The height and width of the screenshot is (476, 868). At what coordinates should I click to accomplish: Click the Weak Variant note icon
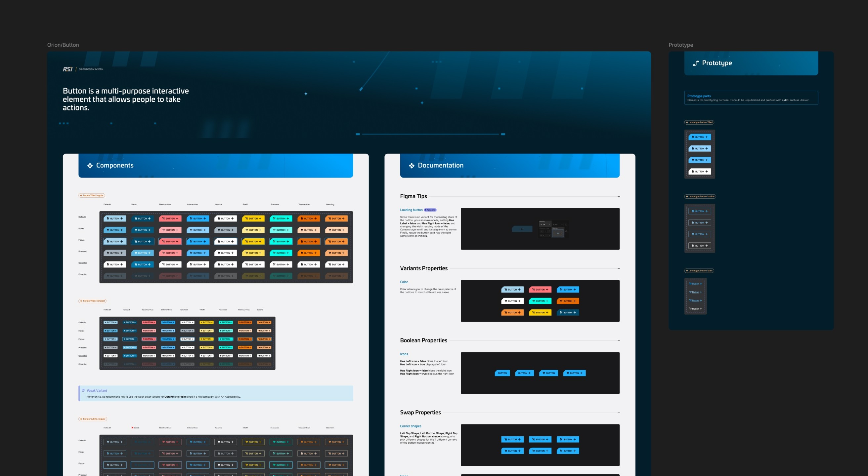pyautogui.click(x=83, y=390)
